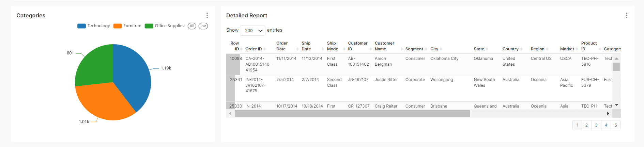644x147 pixels.
Task: Click the Segment column sort icon
Action: pyautogui.click(x=426, y=49)
